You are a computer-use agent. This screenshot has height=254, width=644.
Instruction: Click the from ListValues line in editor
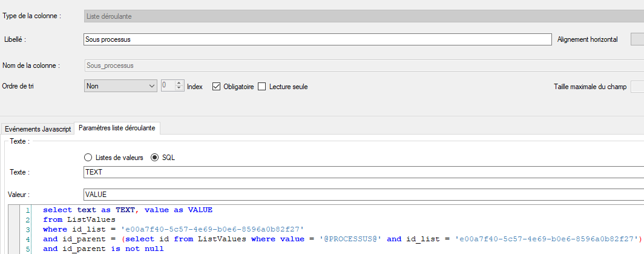(79, 219)
